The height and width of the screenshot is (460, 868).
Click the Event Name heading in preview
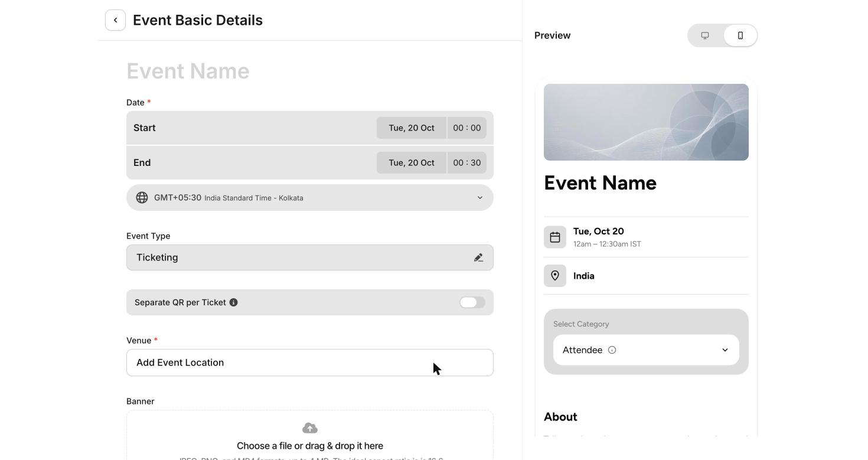(x=600, y=183)
